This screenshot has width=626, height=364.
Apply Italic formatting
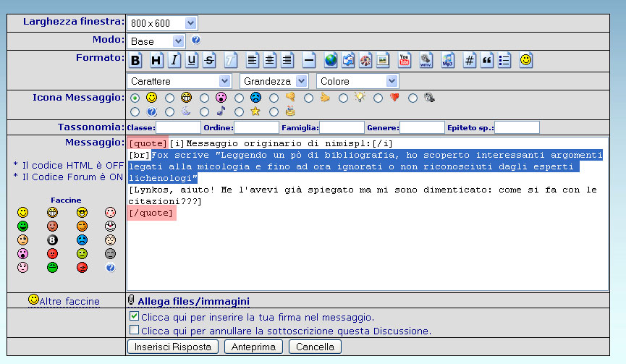pyautogui.click(x=174, y=60)
